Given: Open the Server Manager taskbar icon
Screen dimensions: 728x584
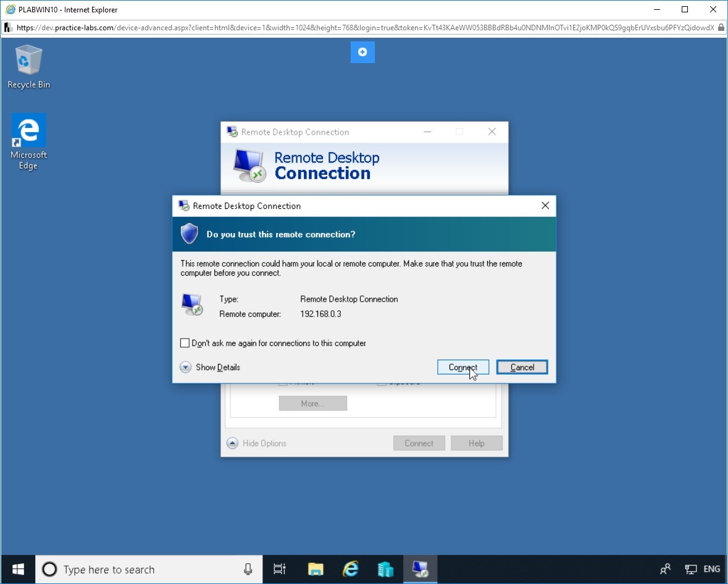Looking at the screenshot, I should 385,569.
